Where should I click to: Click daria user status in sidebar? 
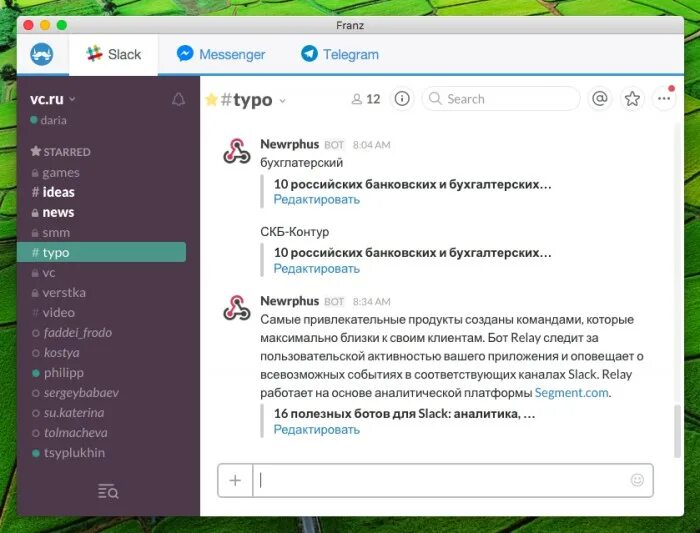[x=48, y=120]
